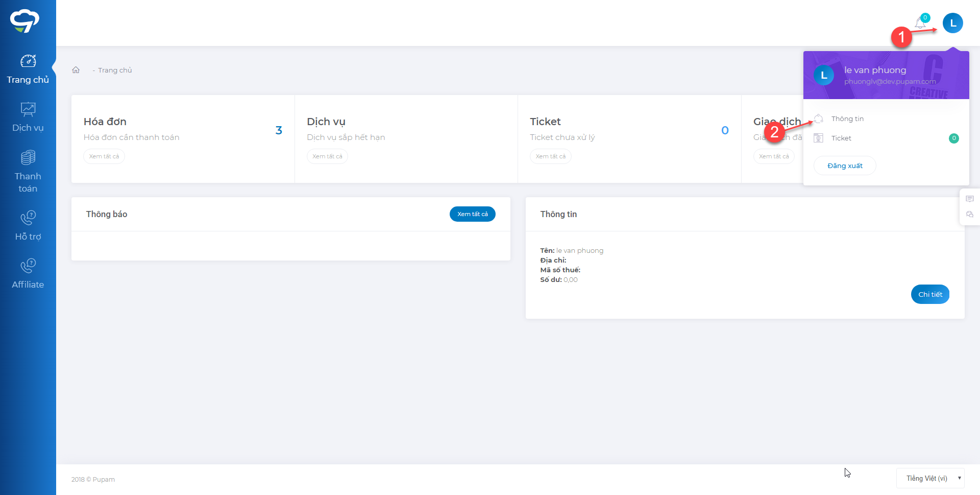Viewport: 980px width, 495px height.
Task: Click the chat message icon on right edge
Action: pos(970,199)
